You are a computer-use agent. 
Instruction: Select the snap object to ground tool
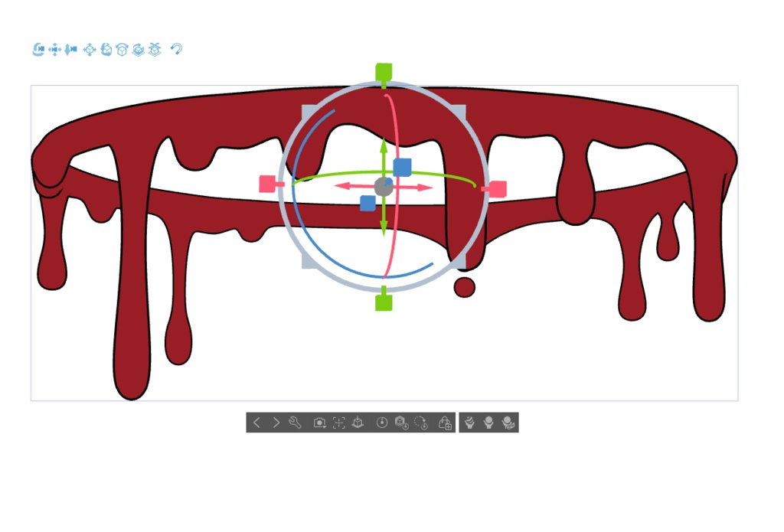[x=155, y=50]
